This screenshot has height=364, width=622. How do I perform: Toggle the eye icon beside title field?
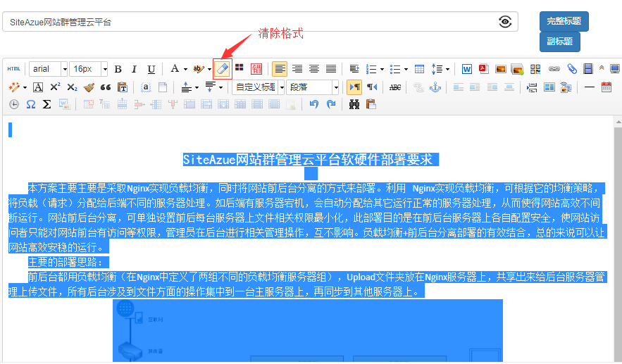[x=505, y=22]
